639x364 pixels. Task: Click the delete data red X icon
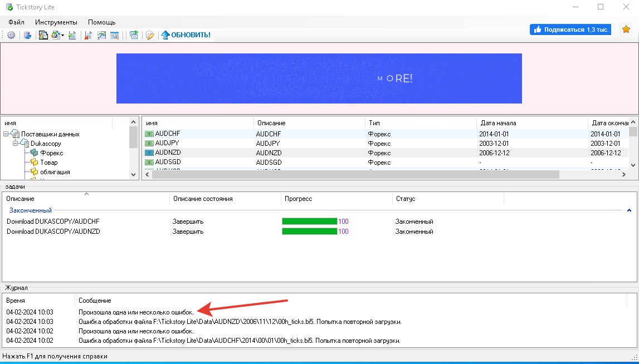point(89,36)
